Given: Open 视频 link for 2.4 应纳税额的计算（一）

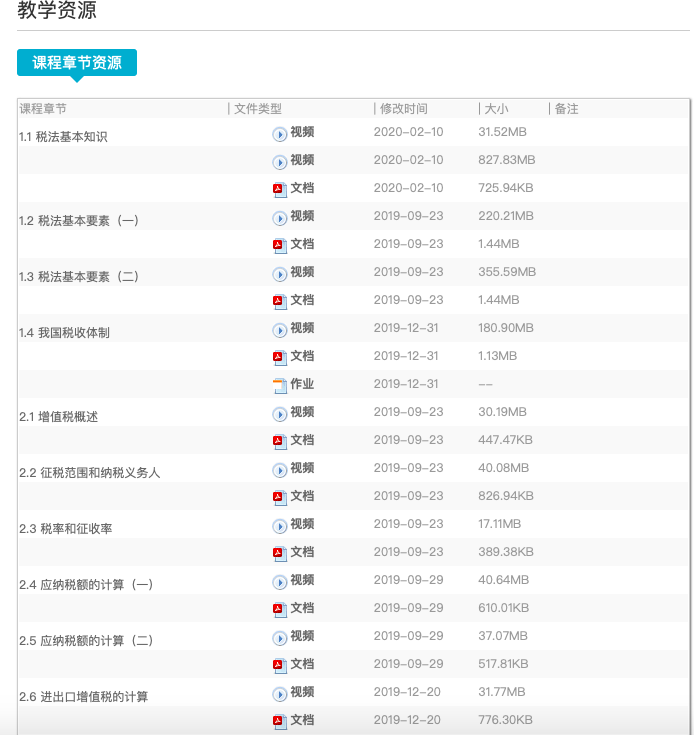Looking at the screenshot, I should click(x=302, y=580).
